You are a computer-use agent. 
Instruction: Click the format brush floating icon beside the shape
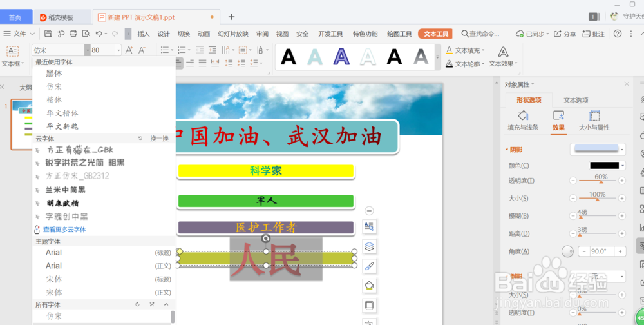[x=369, y=266]
